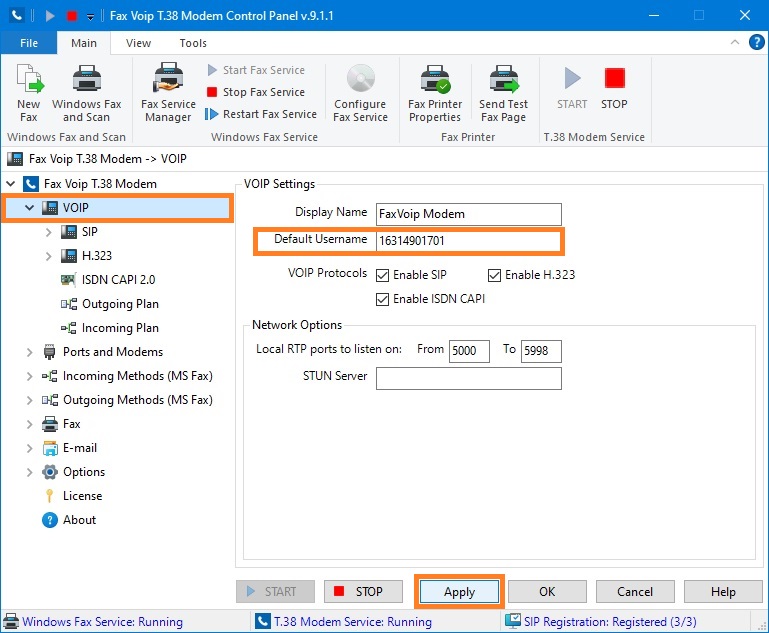Click the bottom STOP button

363,592
